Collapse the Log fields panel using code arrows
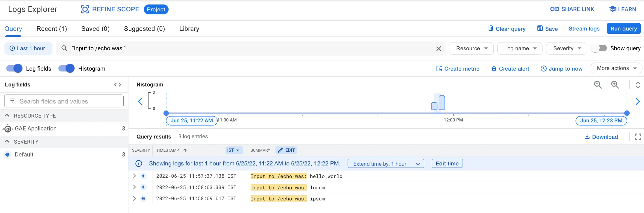Screen dimensions: 644x213 [118, 85]
